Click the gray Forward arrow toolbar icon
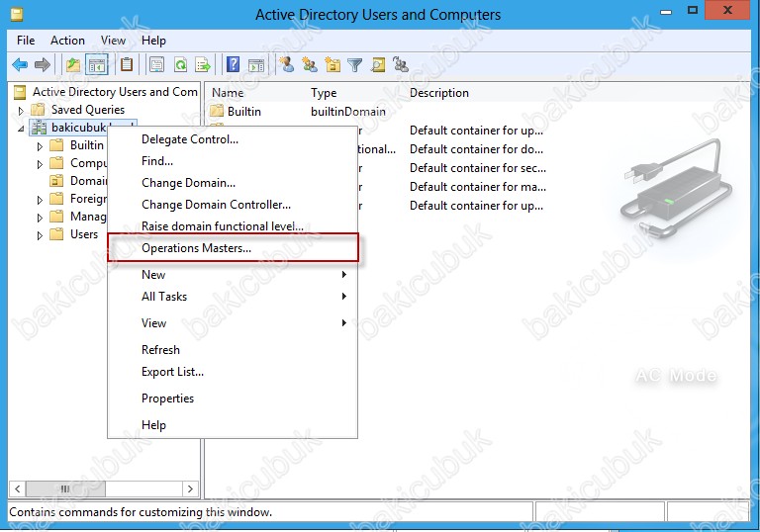 pos(43,64)
